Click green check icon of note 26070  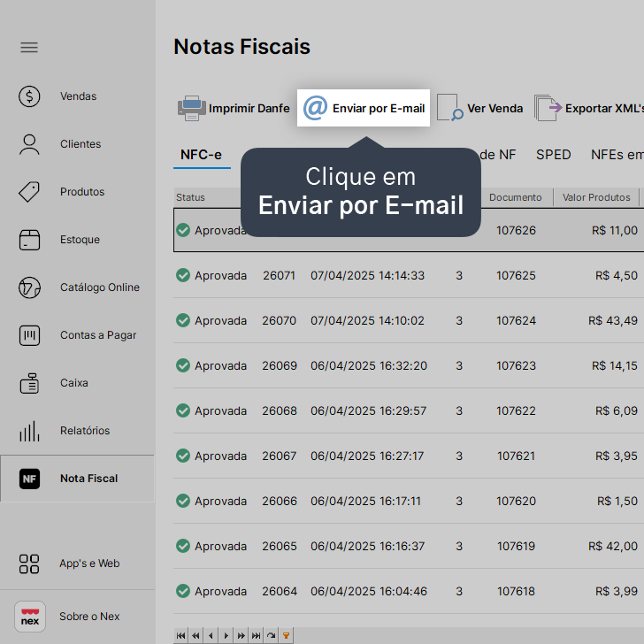183,320
